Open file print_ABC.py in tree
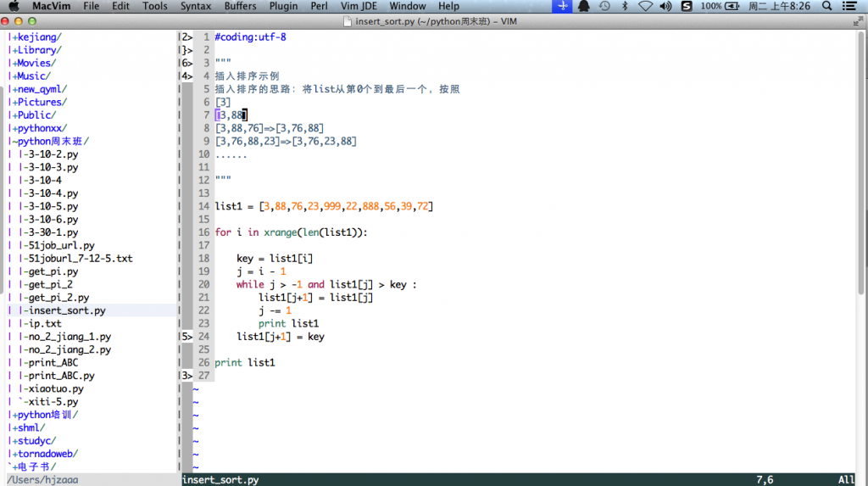868x486 pixels. (59, 376)
